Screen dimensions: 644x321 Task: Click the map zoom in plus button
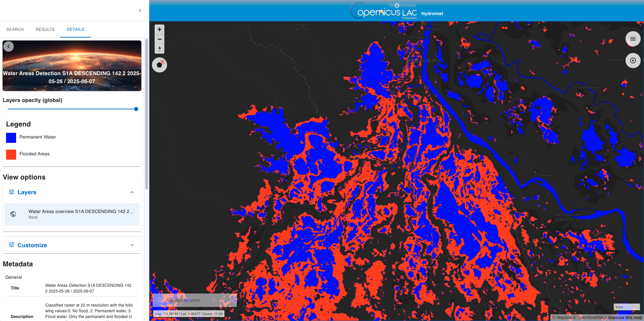[160, 30]
